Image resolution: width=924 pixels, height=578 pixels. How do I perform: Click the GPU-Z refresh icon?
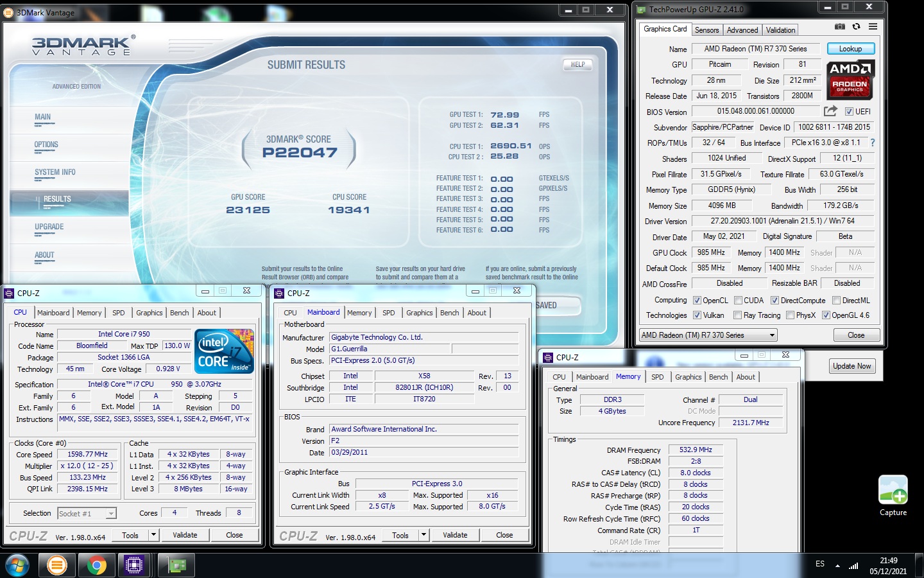pyautogui.click(x=856, y=27)
